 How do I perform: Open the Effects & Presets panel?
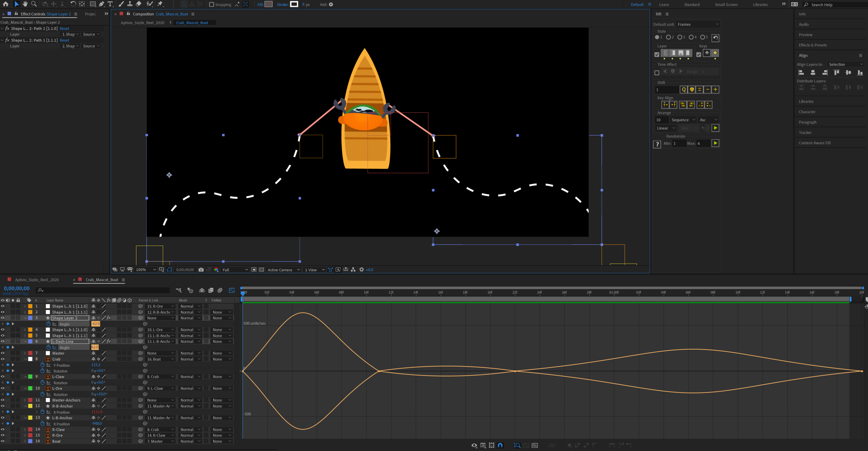[x=812, y=45]
